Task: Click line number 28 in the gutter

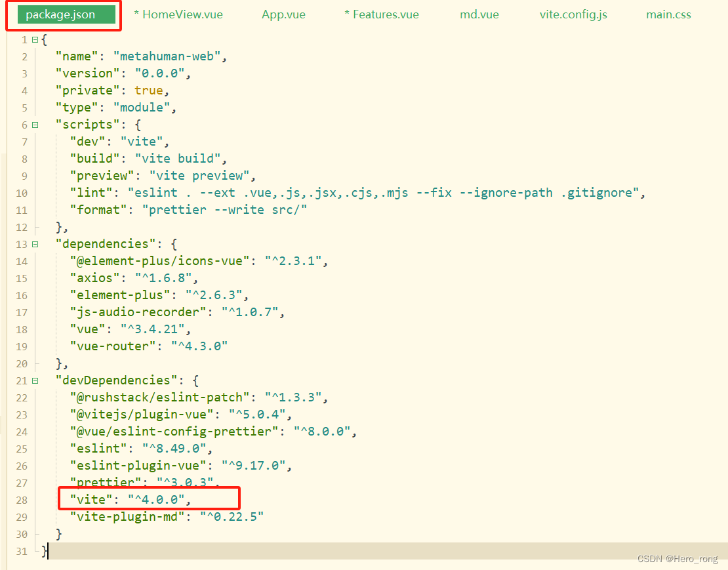Action: 22,500
